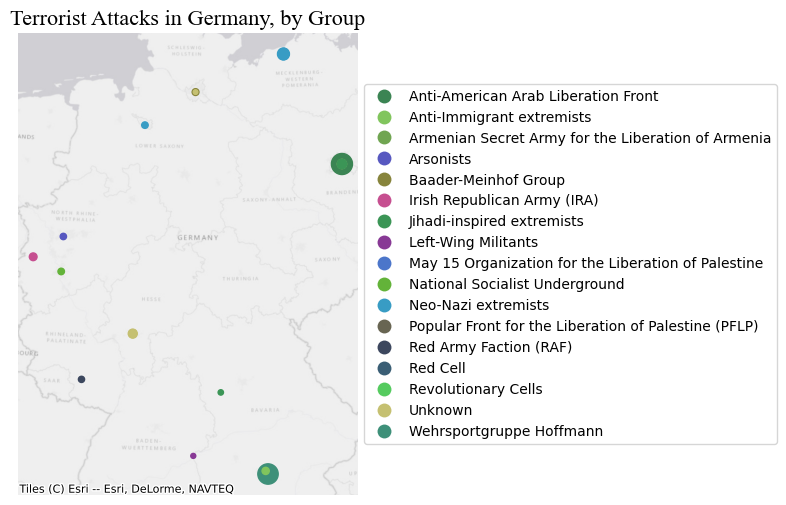Click the purple Left-Wing Militants legend dot
This screenshot has width=786, height=505.
tap(384, 242)
